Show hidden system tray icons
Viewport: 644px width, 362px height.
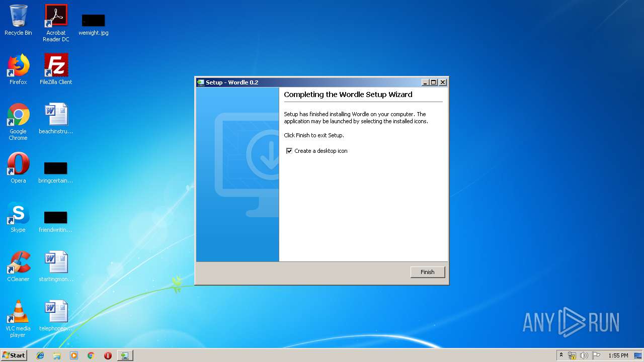click(x=561, y=355)
